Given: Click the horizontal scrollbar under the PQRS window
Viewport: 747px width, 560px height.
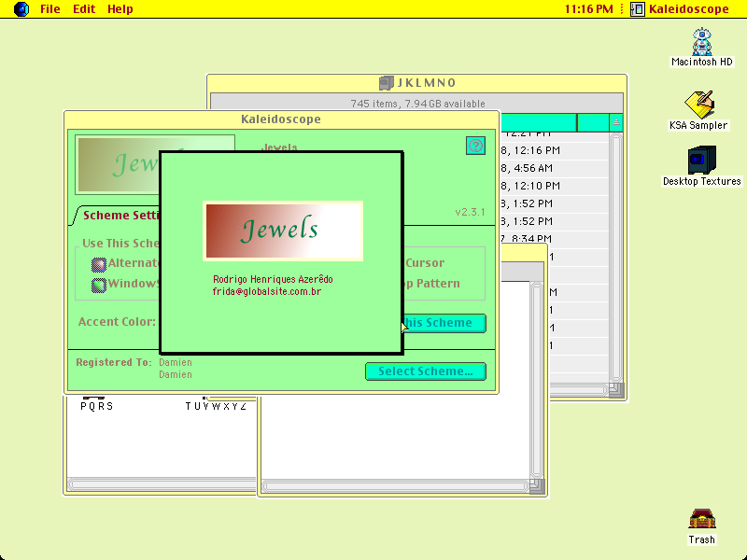Looking at the screenshot, I should click(x=162, y=484).
